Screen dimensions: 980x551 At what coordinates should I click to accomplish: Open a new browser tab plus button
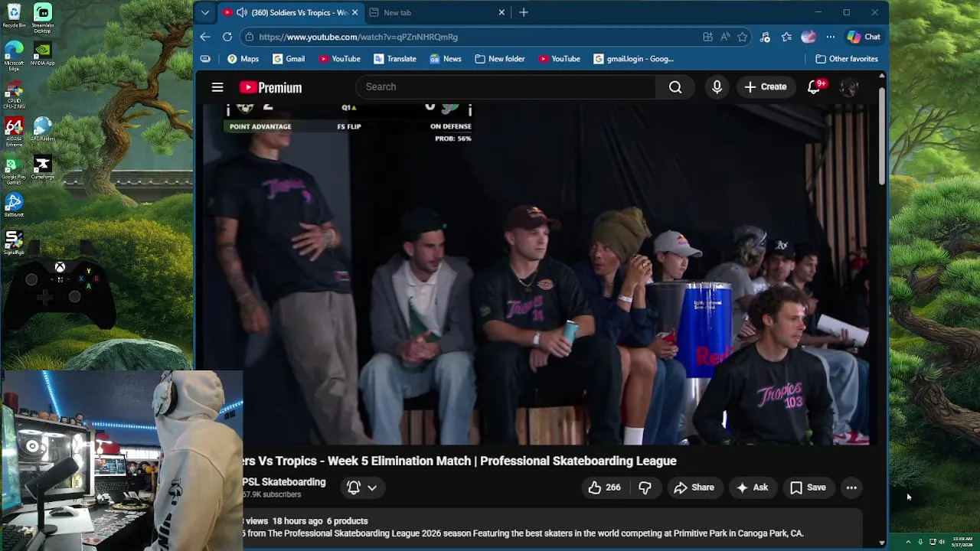click(x=524, y=12)
